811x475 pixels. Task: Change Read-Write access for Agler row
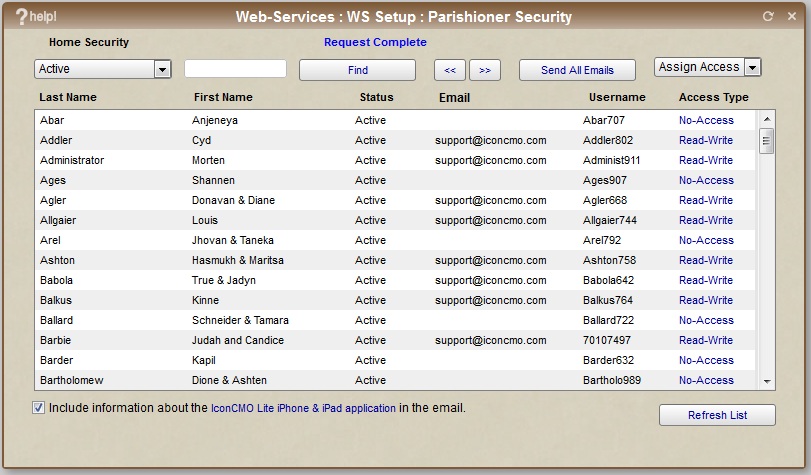point(705,200)
